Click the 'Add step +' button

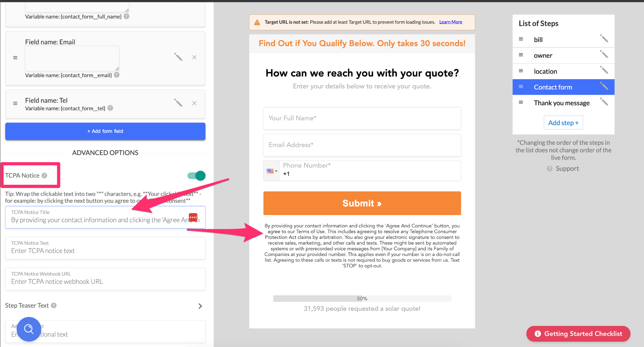[x=563, y=123]
